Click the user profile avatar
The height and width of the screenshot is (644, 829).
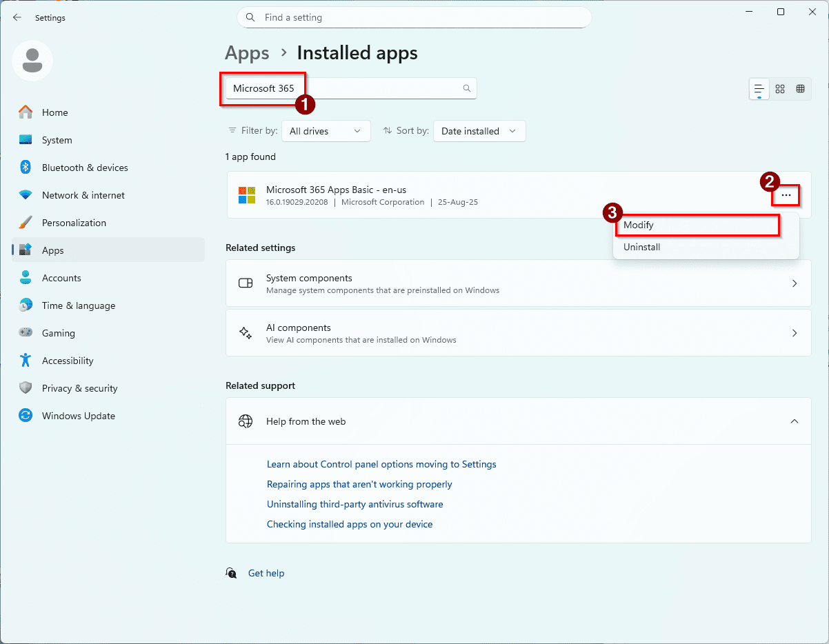(32, 61)
